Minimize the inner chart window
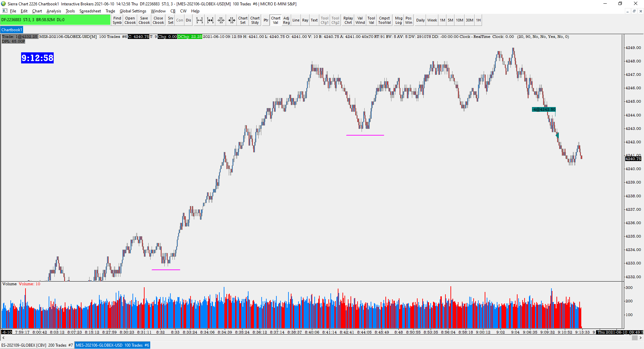Viewport: 644px width, 349px height. tap(628, 11)
